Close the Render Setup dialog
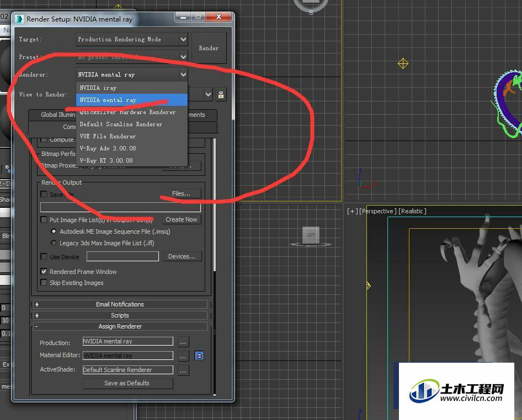 (219, 17)
